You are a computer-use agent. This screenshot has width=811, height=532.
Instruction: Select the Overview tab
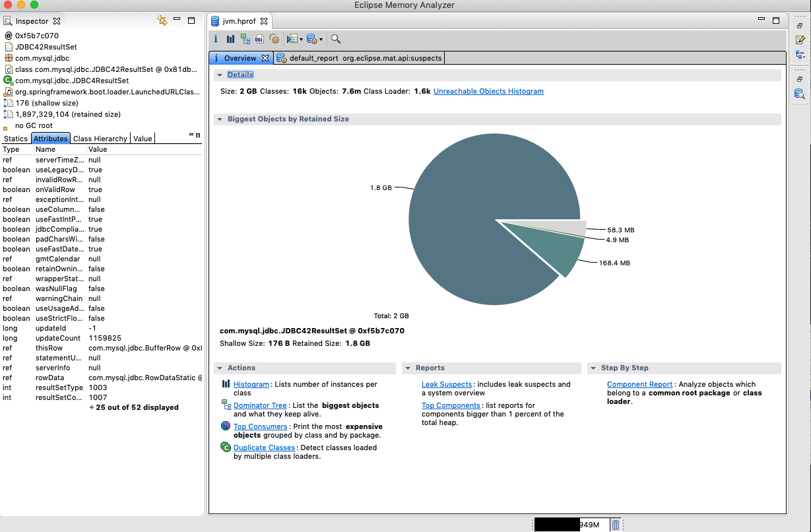click(x=240, y=58)
